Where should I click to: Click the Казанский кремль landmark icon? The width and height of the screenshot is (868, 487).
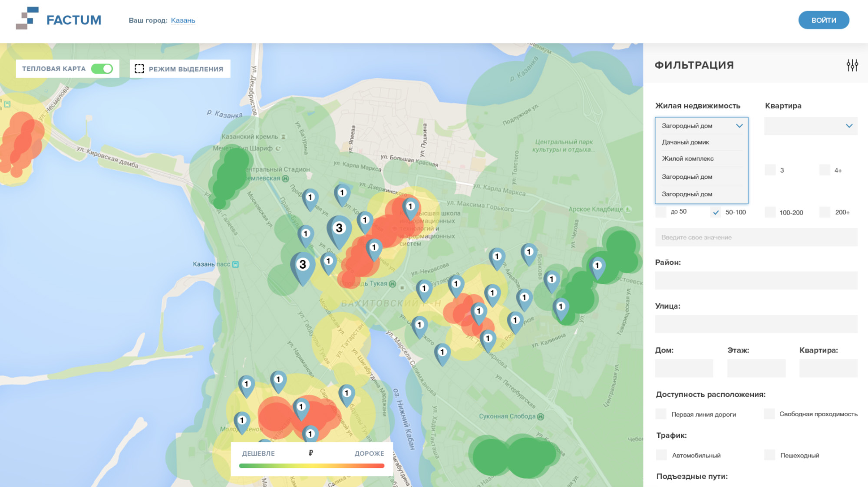coord(284,137)
